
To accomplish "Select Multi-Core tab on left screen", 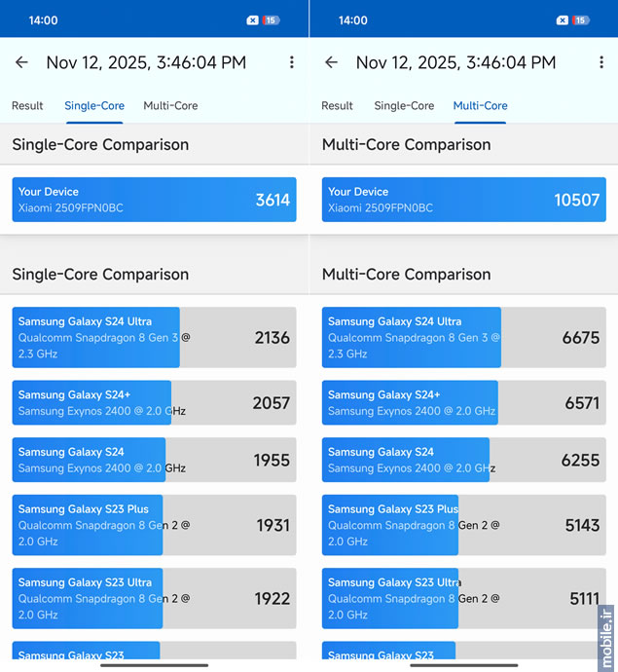I will coord(170,106).
